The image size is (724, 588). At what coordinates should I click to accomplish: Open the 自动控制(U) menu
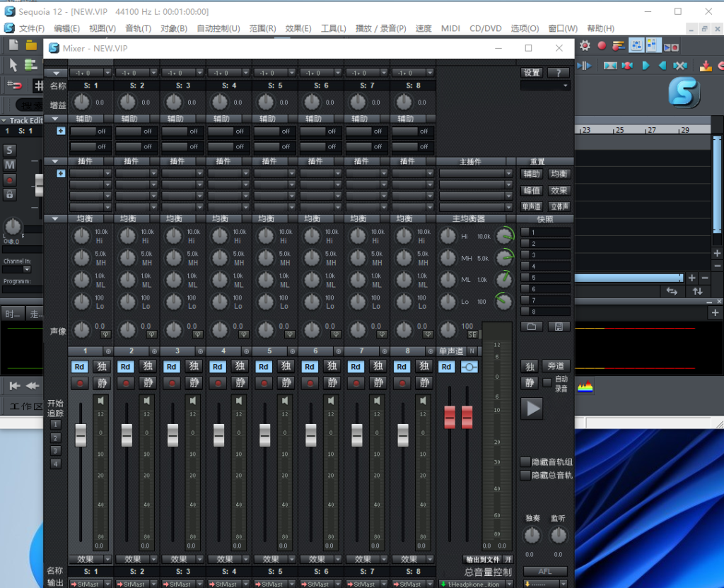[x=218, y=28]
